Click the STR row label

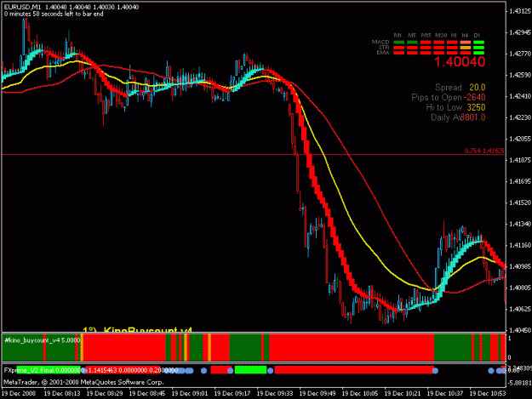pos(384,47)
